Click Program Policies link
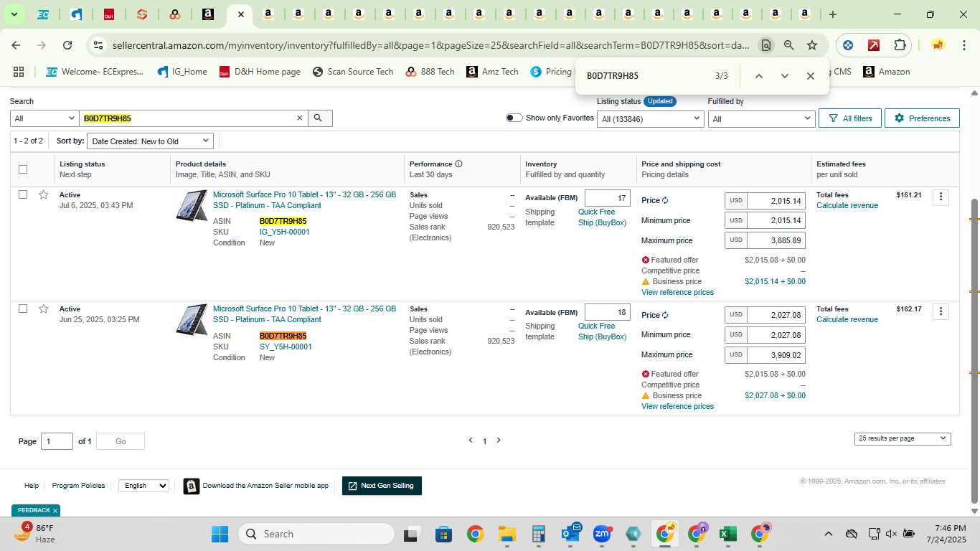This screenshot has width=980, height=551. [78, 486]
